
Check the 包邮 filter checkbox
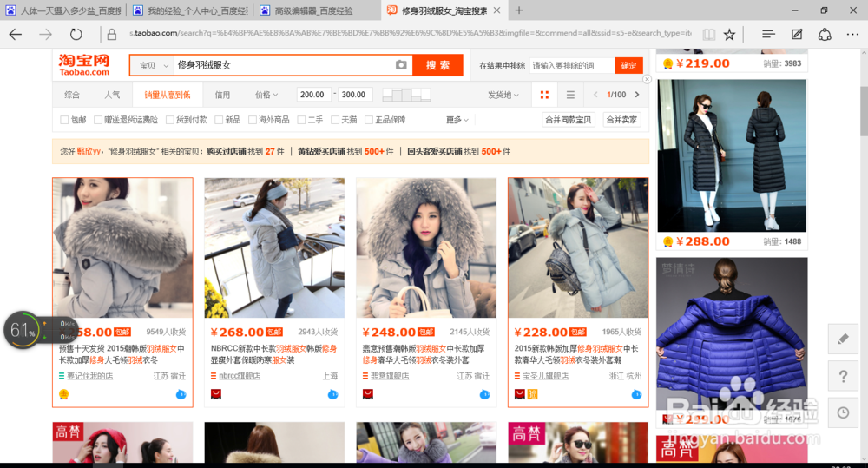pyautogui.click(x=64, y=120)
